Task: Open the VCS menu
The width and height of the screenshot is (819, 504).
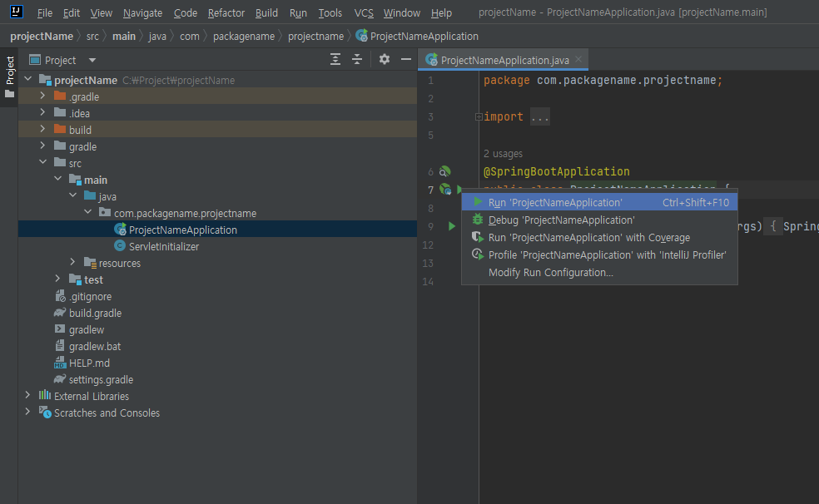Action: [364, 12]
